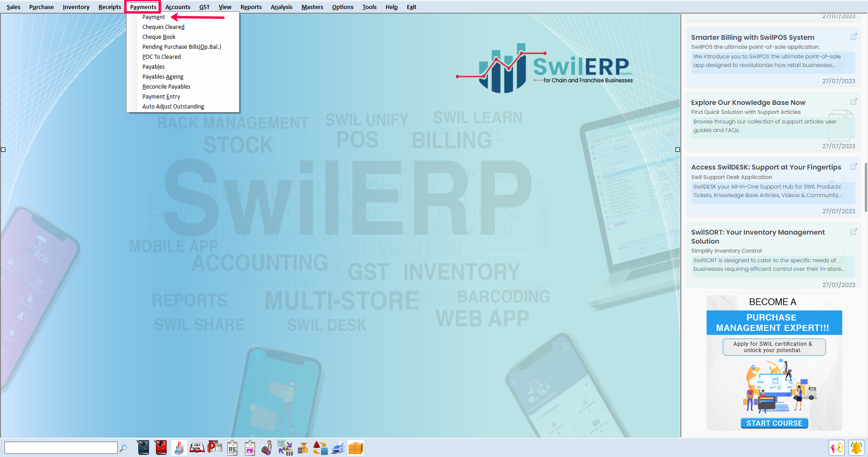This screenshot has height=457, width=868.
Task: Open the Tools menu
Action: pos(369,7)
